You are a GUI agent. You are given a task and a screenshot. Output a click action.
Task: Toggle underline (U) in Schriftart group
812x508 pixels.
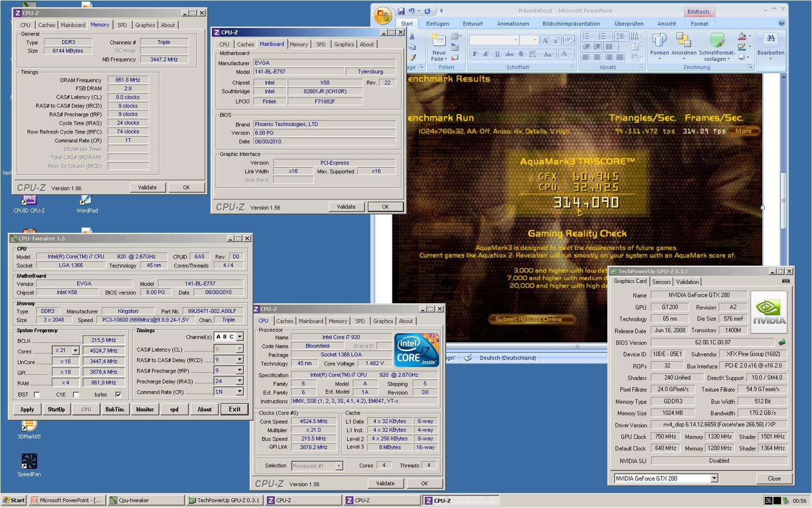[497, 54]
